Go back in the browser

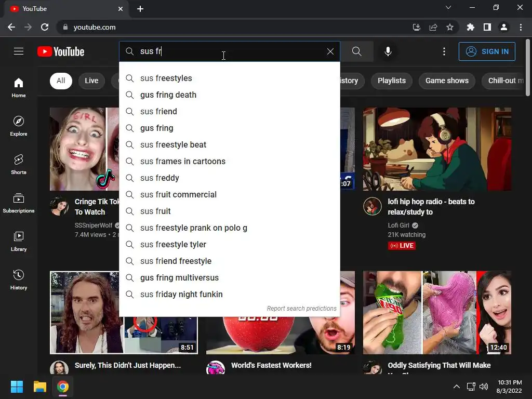tap(11, 27)
